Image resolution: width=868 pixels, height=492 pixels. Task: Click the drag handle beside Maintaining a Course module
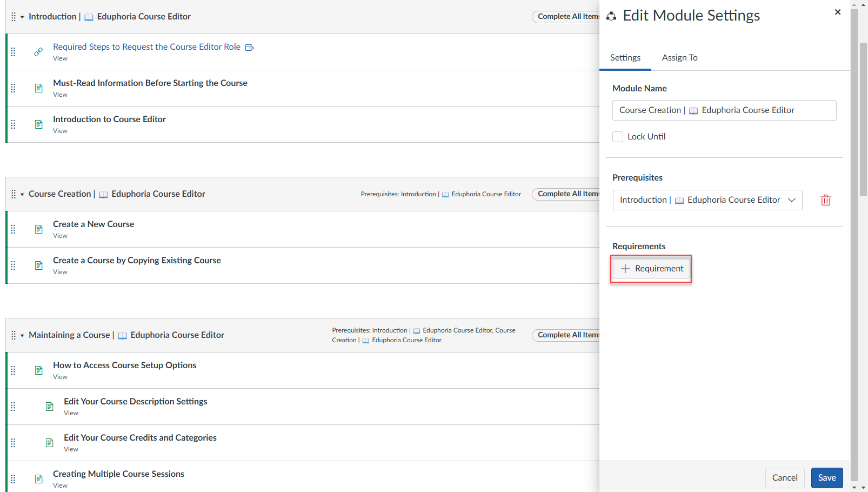pos(13,335)
